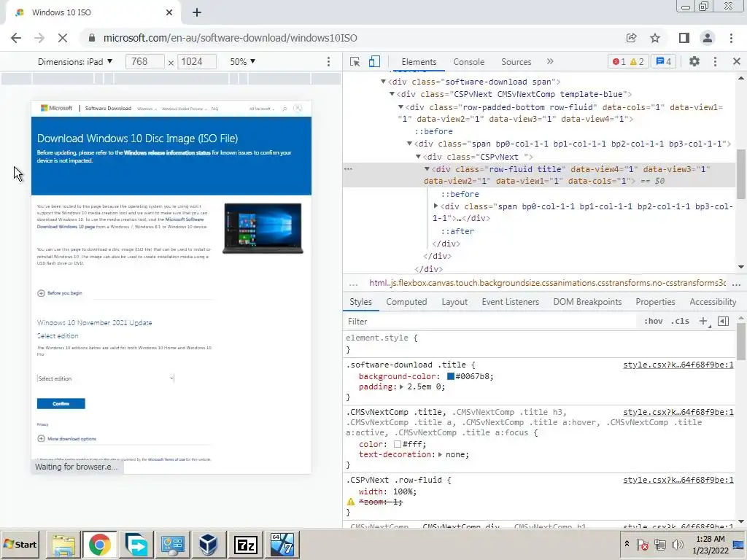This screenshot has width=747, height=560.
Task: Click the Windows release information status link
Action: click(x=167, y=153)
